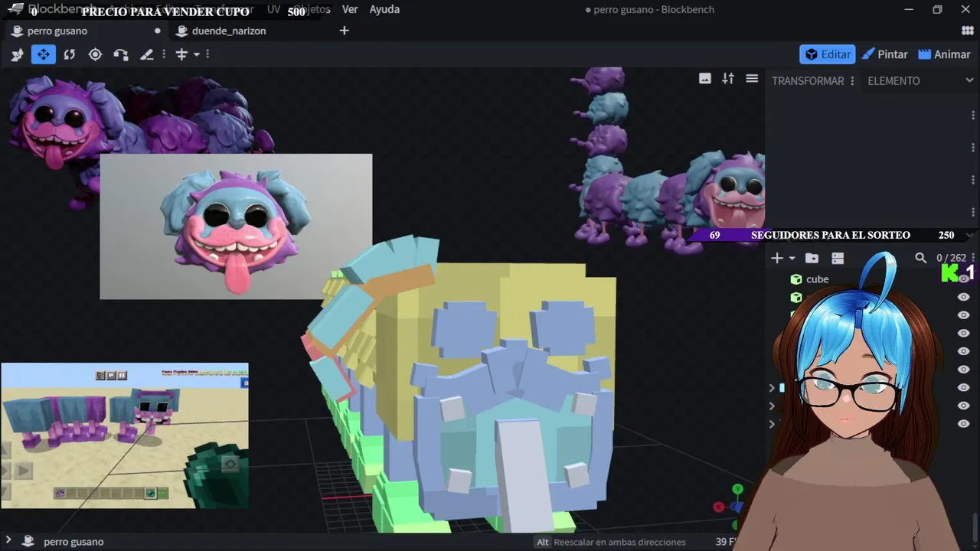Viewport: 980px width, 551px height.
Task: Switch to Animar mode
Action: tap(944, 54)
